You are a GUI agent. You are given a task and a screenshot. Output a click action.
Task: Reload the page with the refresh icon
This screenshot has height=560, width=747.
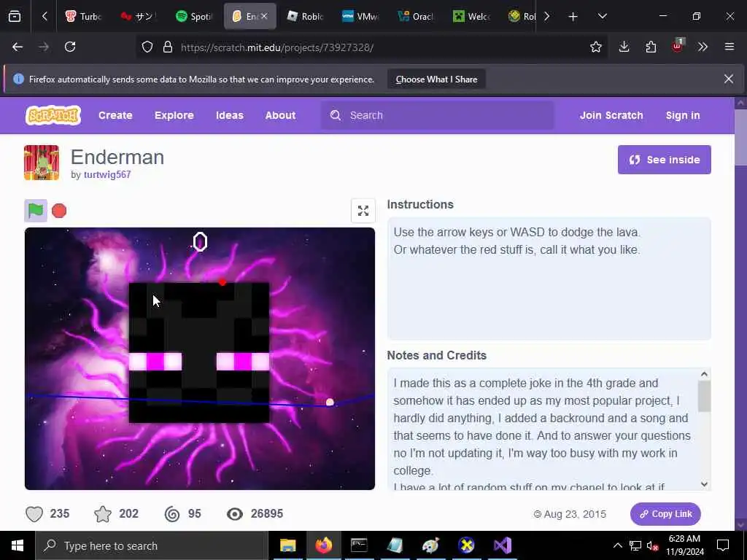point(70,47)
